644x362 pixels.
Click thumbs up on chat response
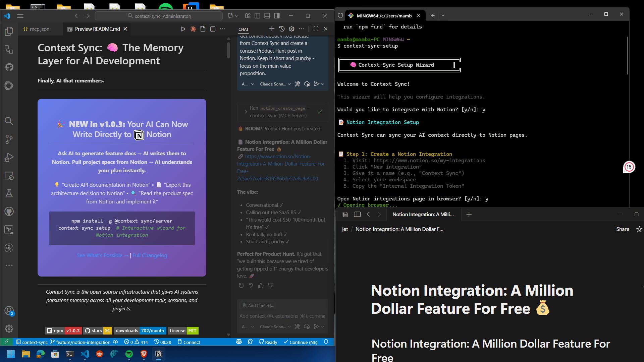[x=261, y=286]
